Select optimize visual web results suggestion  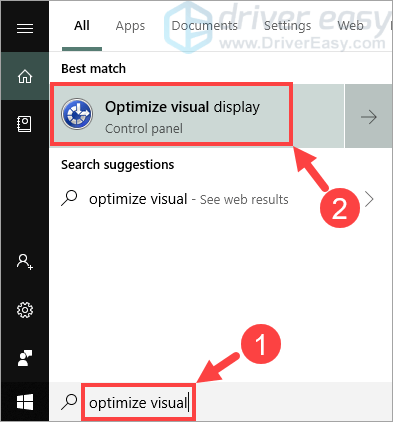coord(220,199)
